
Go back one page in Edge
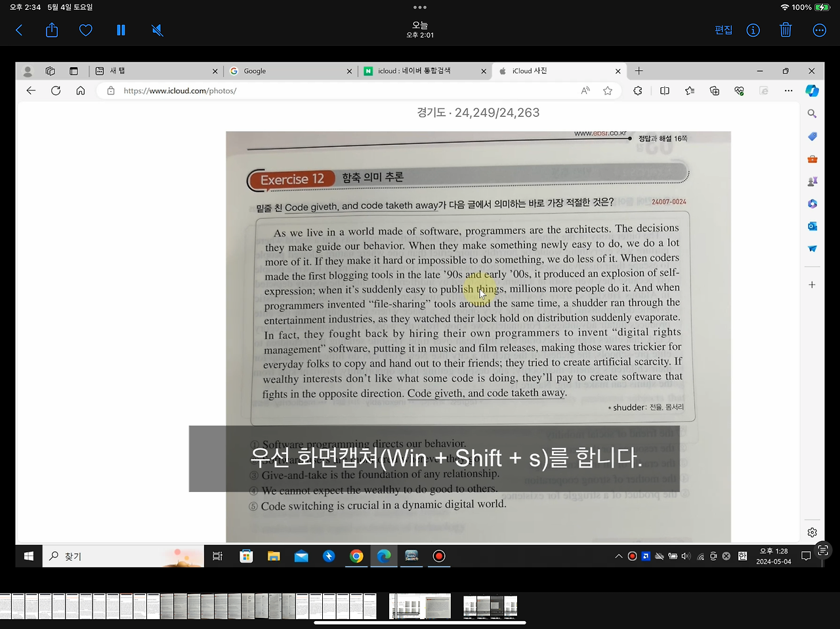[31, 91]
